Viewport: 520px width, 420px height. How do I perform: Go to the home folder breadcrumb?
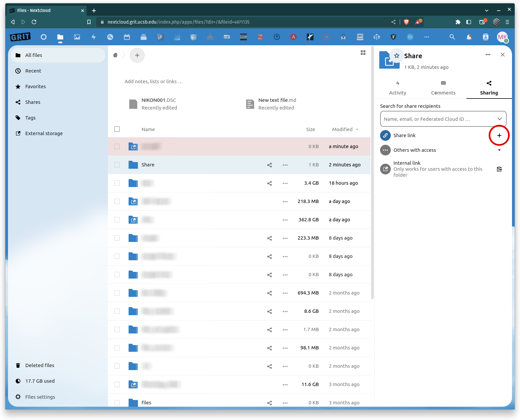click(115, 55)
